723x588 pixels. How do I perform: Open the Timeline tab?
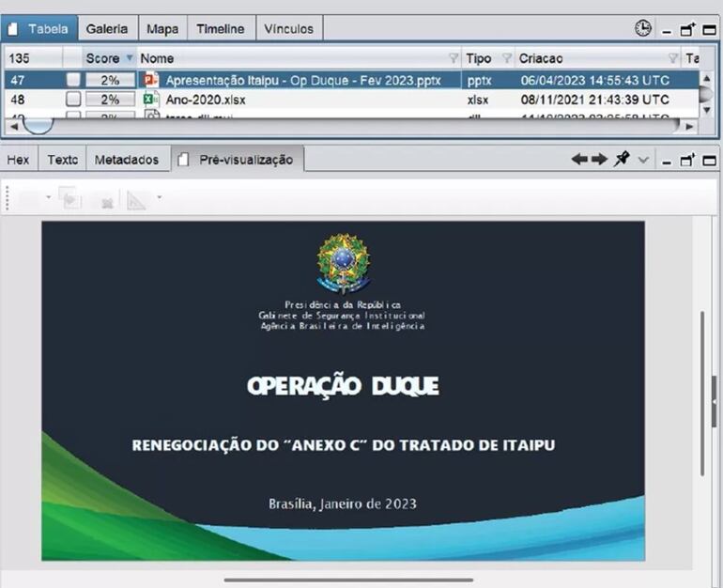(x=220, y=29)
